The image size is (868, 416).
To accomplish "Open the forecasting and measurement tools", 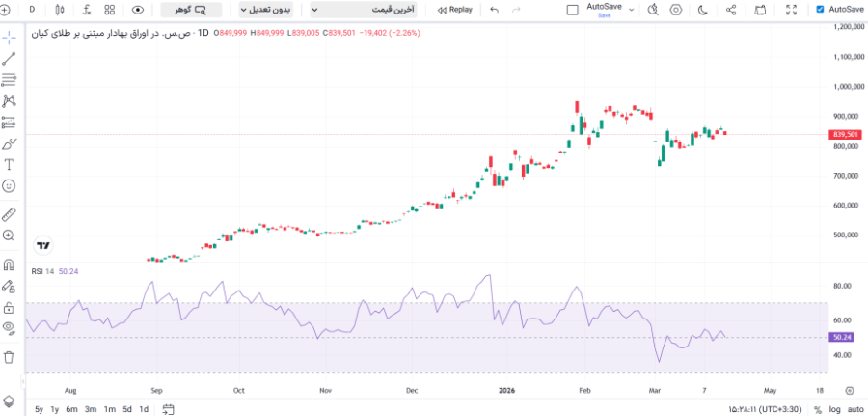I will (9, 123).
